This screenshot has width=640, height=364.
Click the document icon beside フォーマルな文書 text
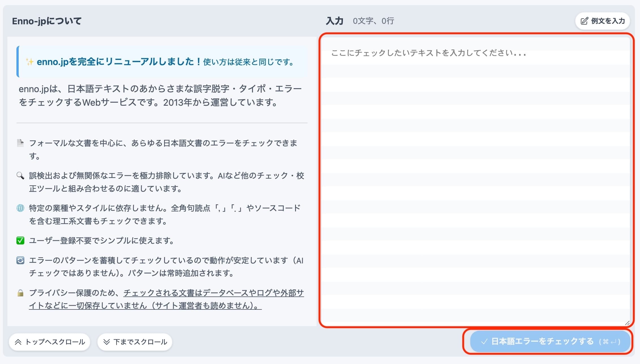[20, 143]
